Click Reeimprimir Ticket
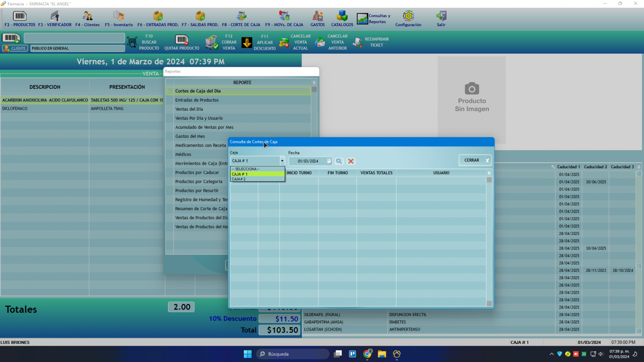This screenshot has height=362, width=644. click(x=371, y=42)
